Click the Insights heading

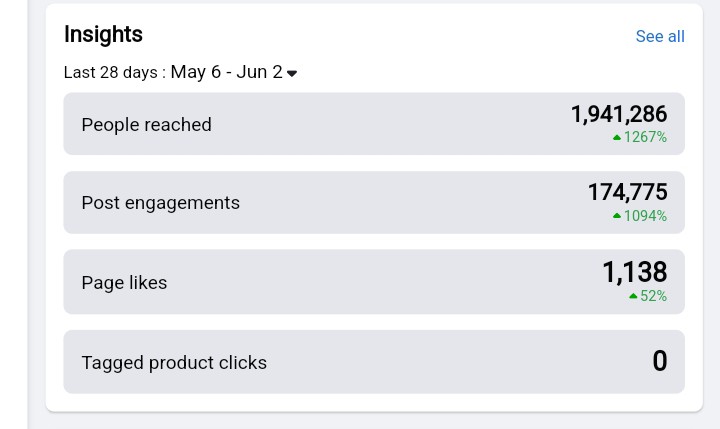coord(103,34)
